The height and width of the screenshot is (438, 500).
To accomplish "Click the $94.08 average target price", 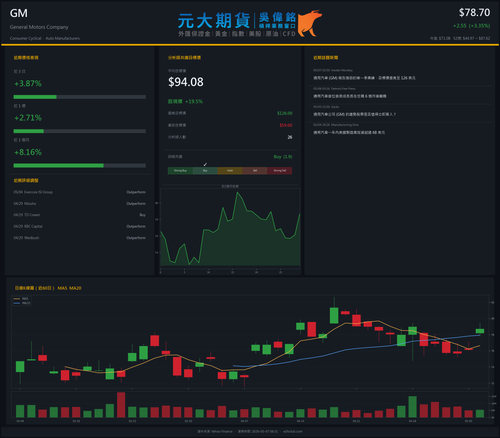I will click(x=186, y=82).
